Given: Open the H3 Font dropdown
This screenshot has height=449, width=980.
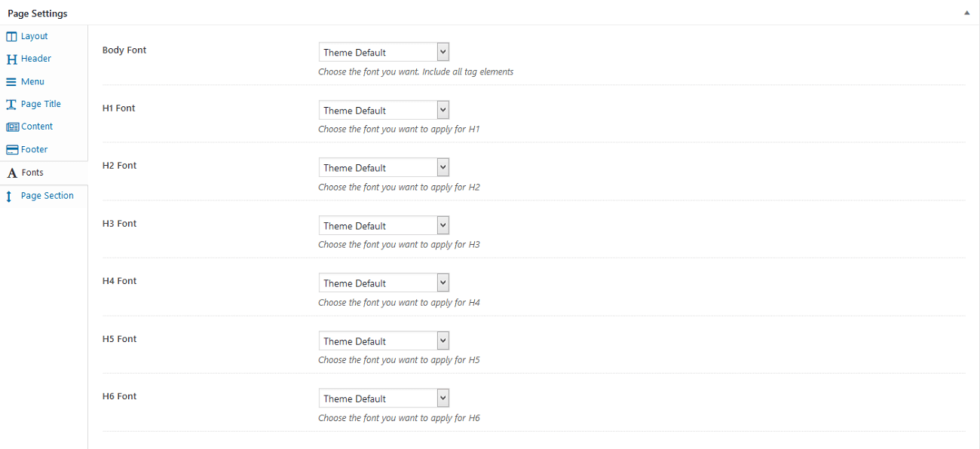Looking at the screenshot, I should pyautogui.click(x=384, y=225).
